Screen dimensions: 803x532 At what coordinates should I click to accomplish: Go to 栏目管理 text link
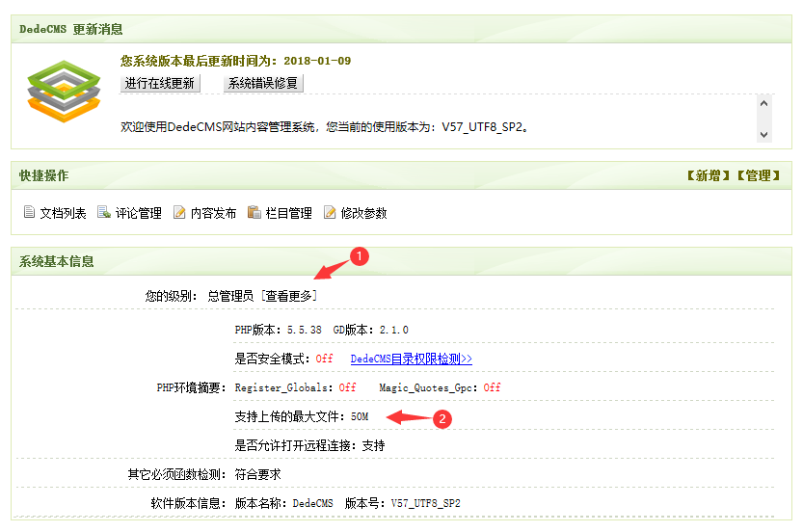(288, 214)
